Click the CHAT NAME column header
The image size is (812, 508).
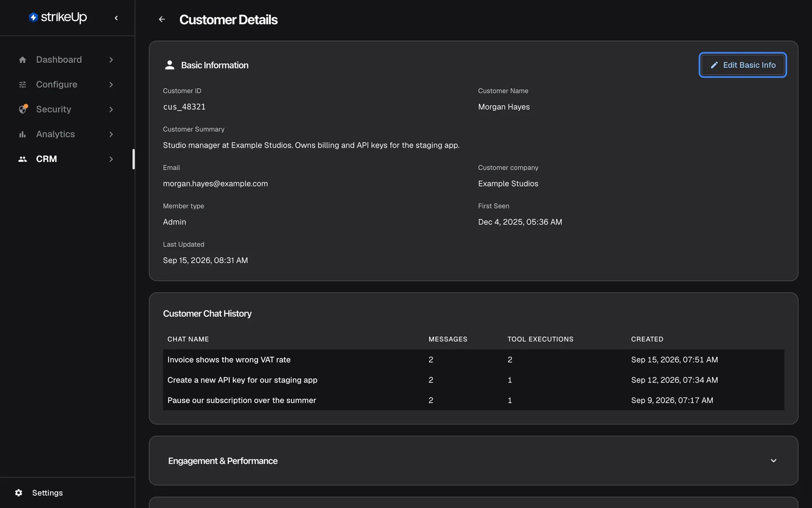[188, 339]
